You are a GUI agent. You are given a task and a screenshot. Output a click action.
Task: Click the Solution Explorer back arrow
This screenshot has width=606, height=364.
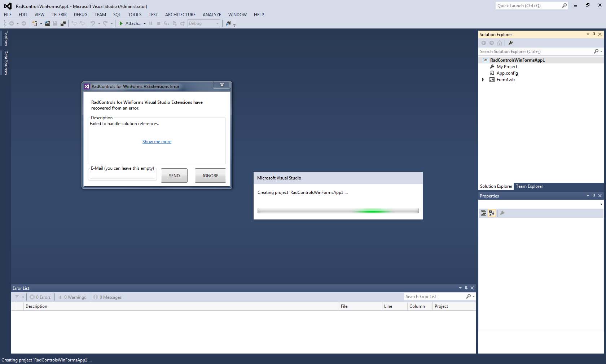[x=484, y=43]
